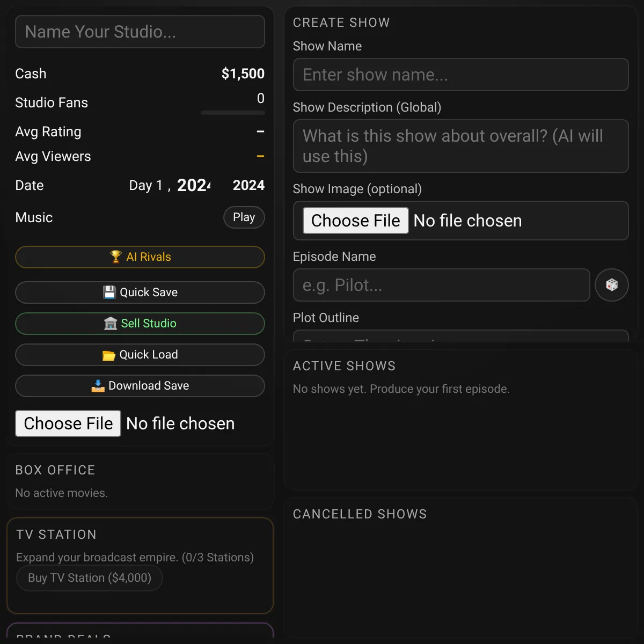Screen dimensions: 644x644
Task: Click the Cancelled Shows section heading
Action: coord(360,514)
